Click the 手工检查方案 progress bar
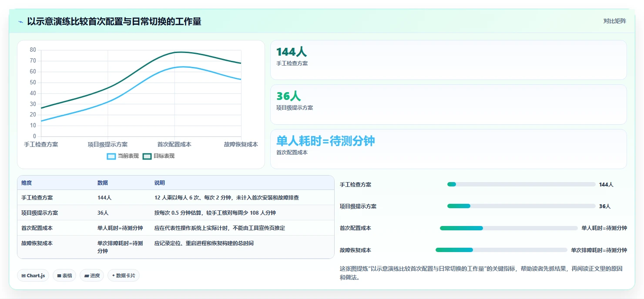This screenshot has width=644, height=299. coord(521,184)
